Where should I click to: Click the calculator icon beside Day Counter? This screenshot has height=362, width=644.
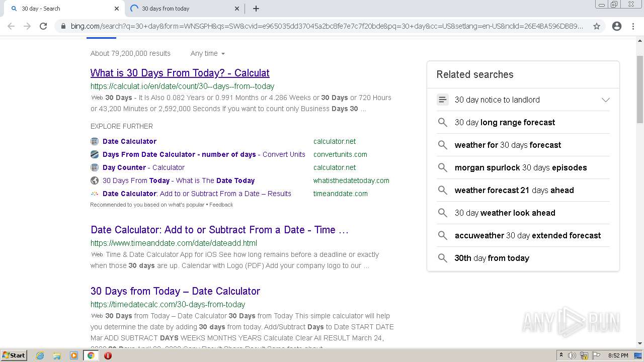95,167
